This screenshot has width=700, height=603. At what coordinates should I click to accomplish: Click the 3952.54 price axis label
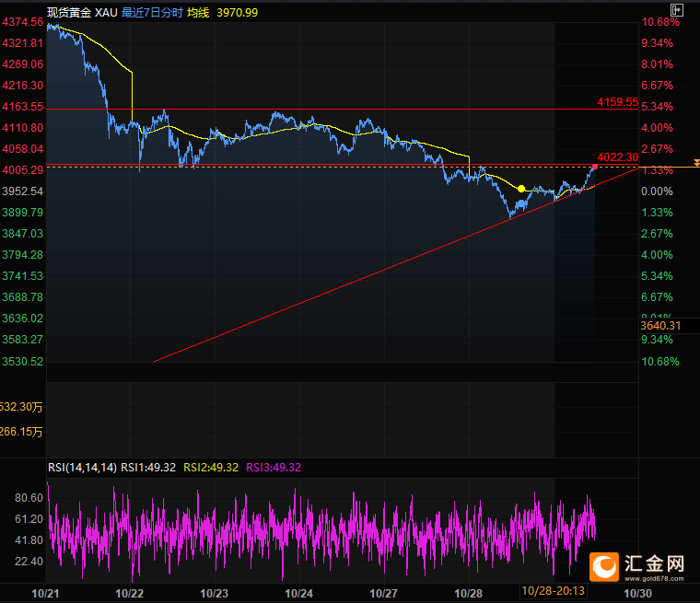click(x=23, y=191)
